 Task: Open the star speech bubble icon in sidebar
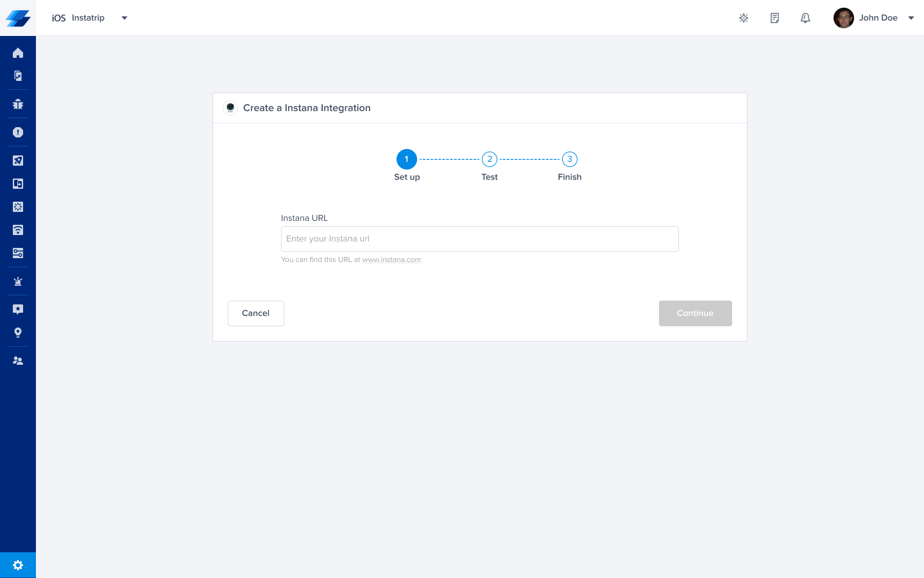pos(18,310)
